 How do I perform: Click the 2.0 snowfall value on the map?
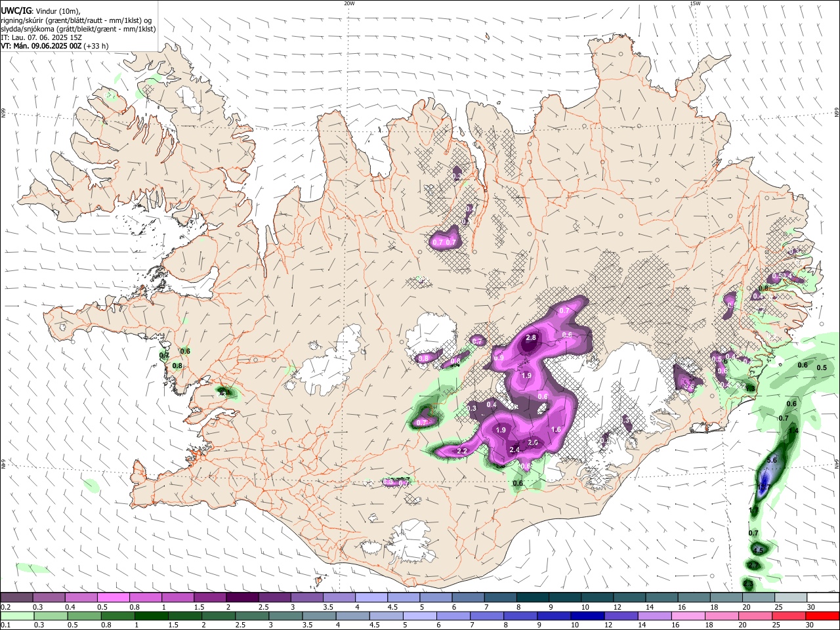tap(533, 443)
